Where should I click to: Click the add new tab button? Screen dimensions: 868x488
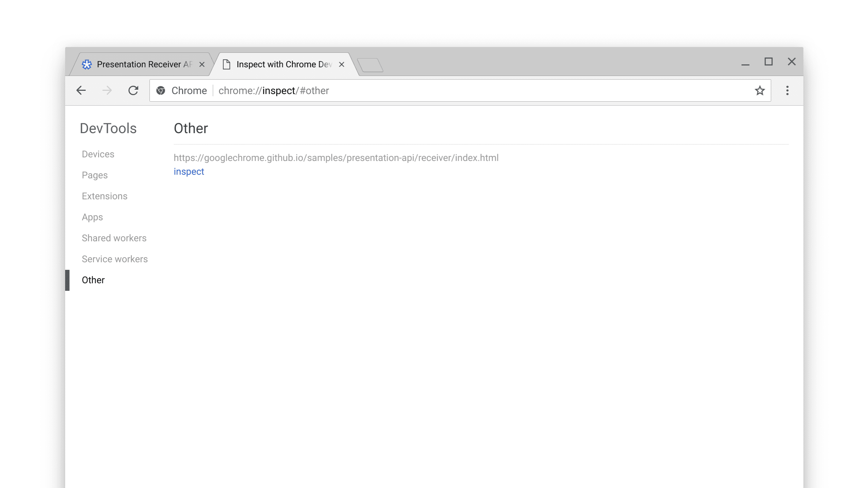pos(369,64)
